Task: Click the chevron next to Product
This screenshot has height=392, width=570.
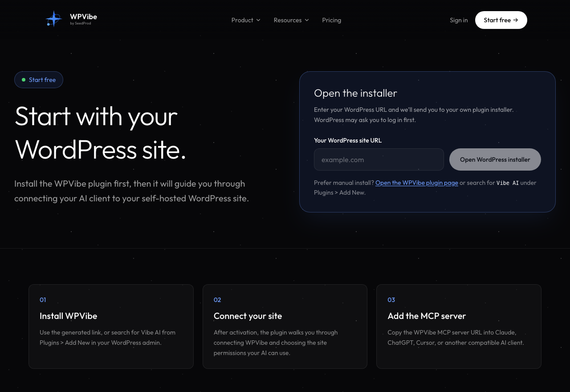Action: point(258,20)
